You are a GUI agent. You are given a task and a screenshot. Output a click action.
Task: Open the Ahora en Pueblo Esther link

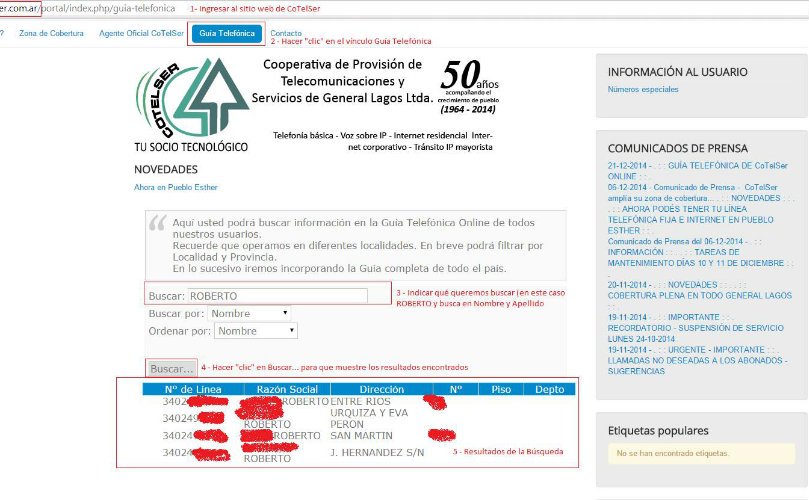(175, 187)
